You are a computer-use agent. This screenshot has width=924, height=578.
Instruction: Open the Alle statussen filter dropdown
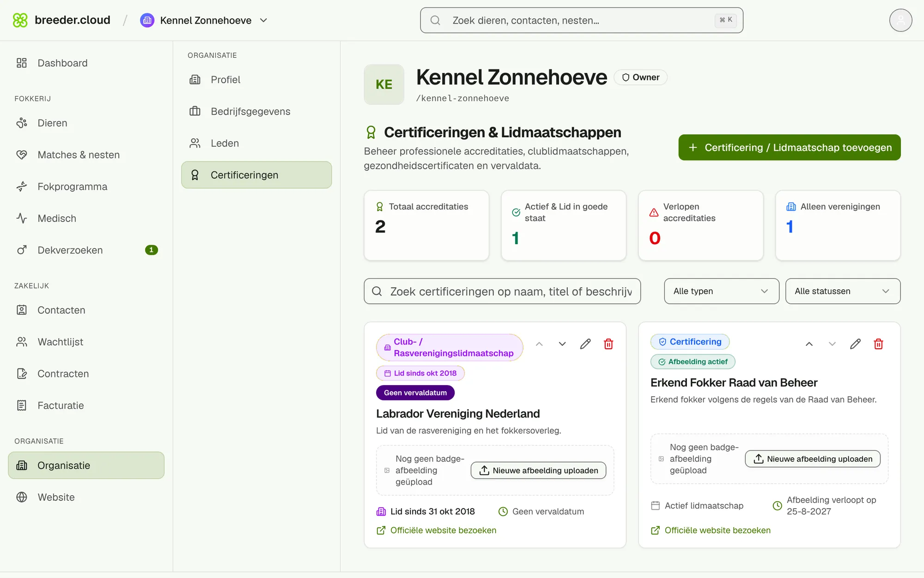[x=843, y=291]
